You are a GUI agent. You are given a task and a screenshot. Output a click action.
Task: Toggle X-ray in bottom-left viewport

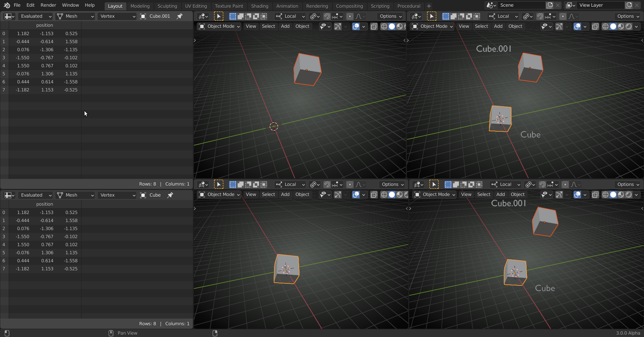click(x=374, y=195)
